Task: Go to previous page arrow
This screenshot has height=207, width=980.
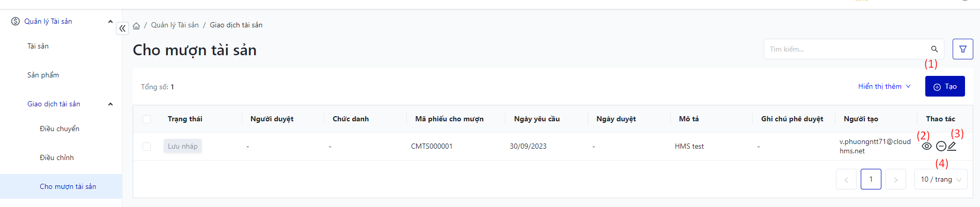Action: [846, 179]
